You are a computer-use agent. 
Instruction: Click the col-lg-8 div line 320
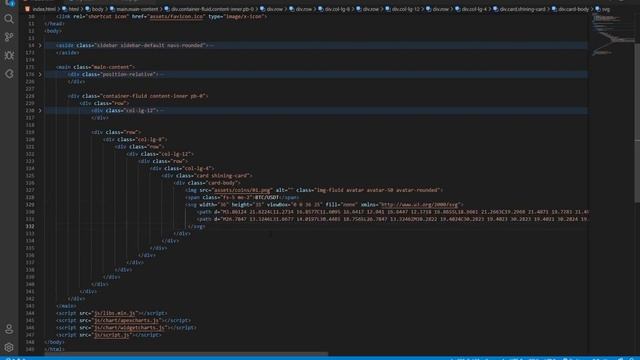135,140
